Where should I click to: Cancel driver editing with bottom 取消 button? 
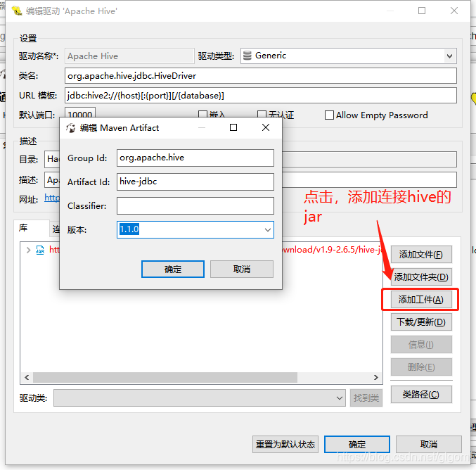[x=429, y=445]
